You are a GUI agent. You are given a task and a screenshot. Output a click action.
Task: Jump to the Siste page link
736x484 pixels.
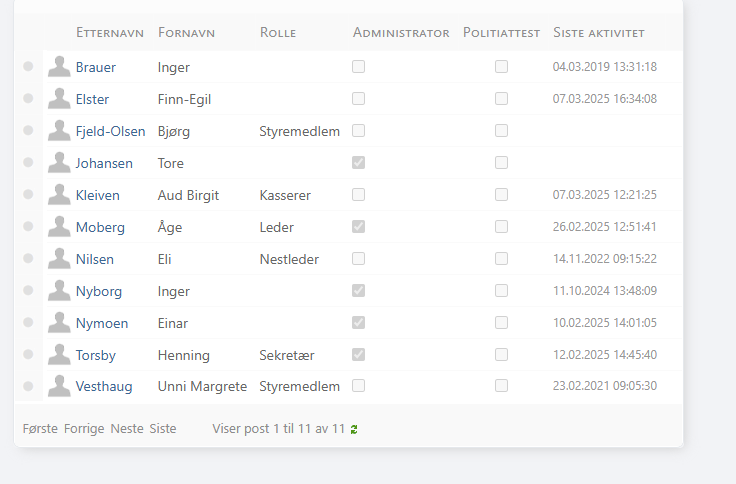tap(163, 428)
